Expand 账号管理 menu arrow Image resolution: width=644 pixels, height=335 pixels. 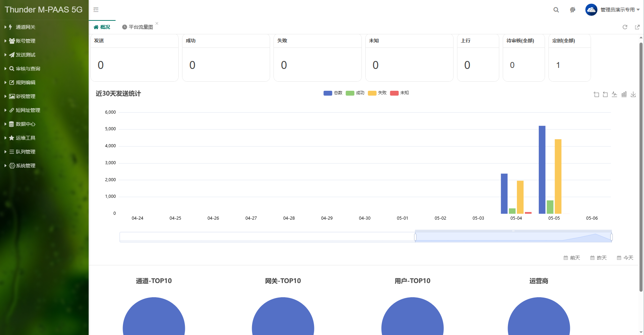coord(6,41)
